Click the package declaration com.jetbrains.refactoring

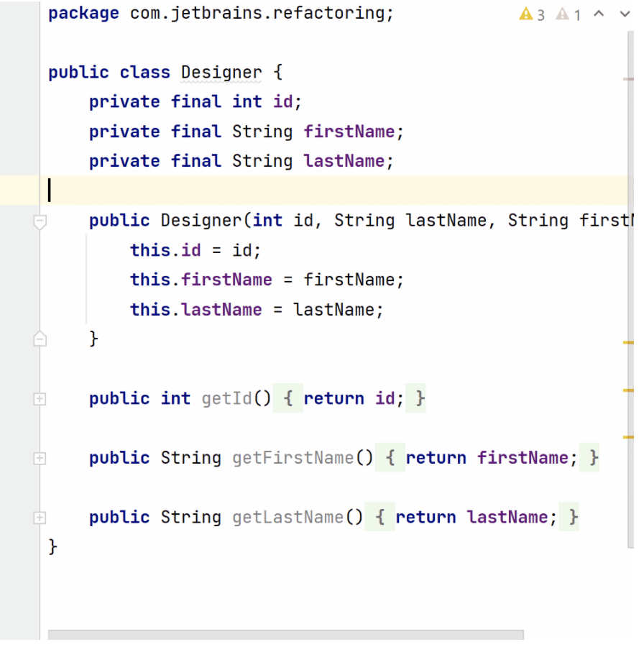tap(260, 14)
